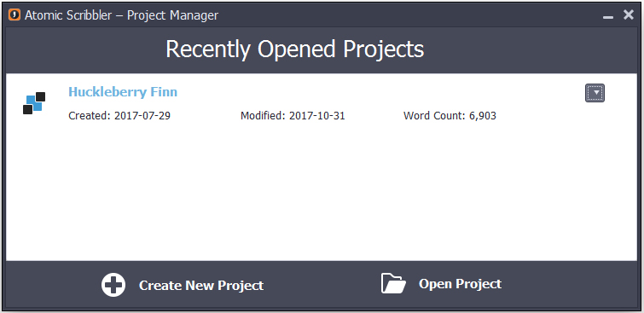
Task: Click the Recently Opened Projects heading
Action: click(x=295, y=49)
